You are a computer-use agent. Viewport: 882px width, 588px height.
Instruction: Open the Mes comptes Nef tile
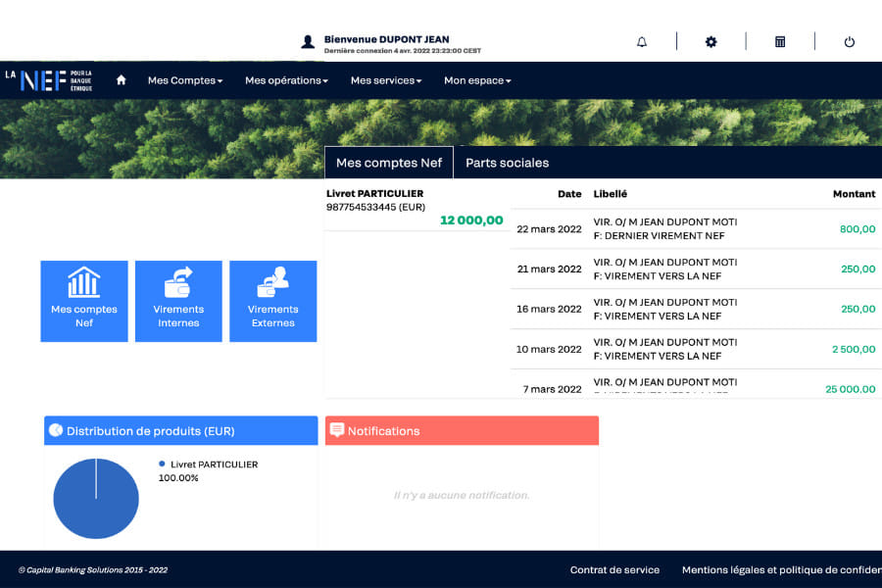click(x=84, y=301)
